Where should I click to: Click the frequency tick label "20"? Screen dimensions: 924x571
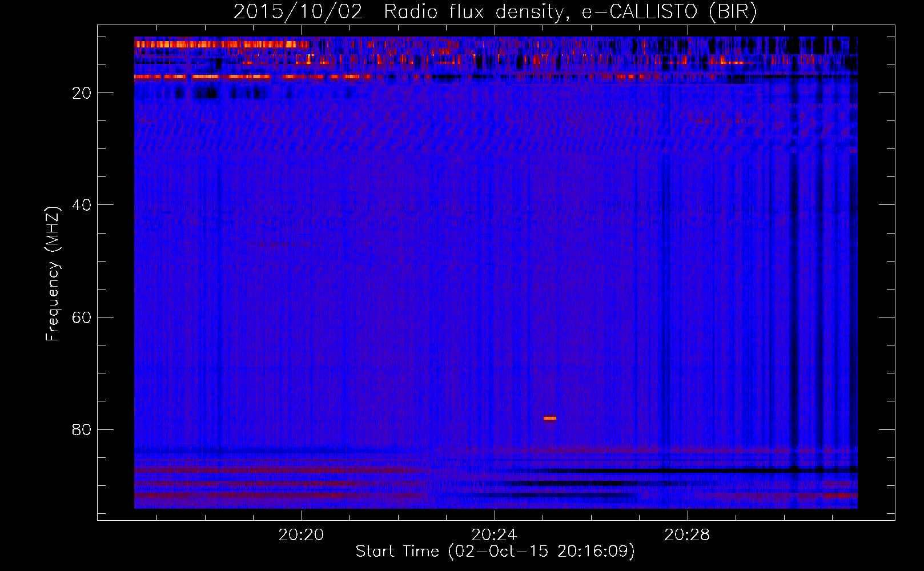tap(82, 93)
